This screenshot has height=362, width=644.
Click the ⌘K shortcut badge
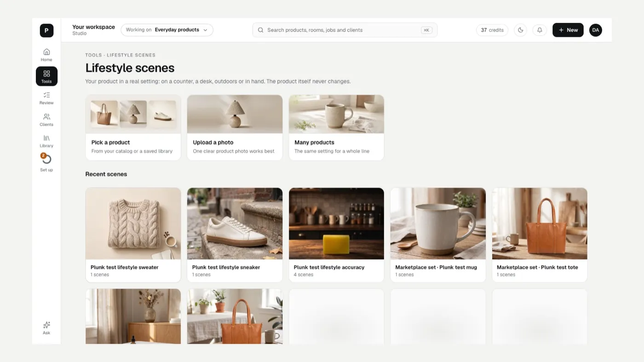426,30
